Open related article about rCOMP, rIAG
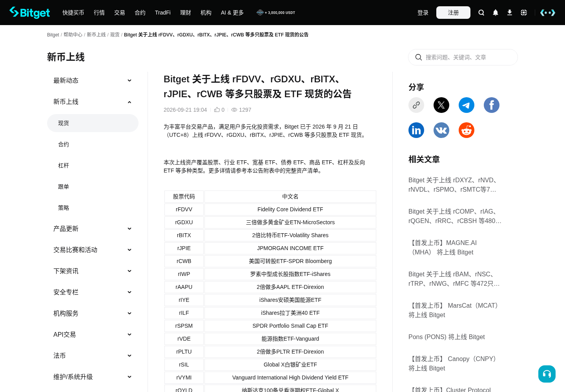 [x=455, y=216]
